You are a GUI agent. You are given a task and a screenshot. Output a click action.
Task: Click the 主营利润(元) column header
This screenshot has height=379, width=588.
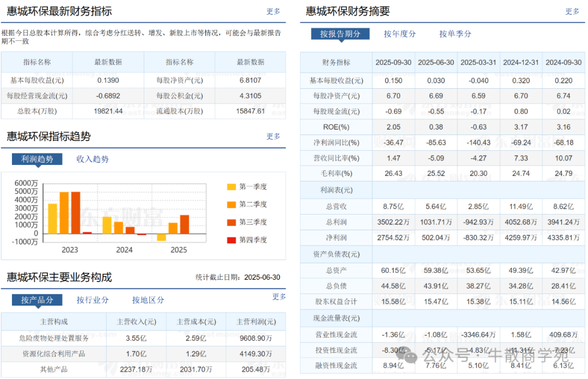tap(256, 322)
